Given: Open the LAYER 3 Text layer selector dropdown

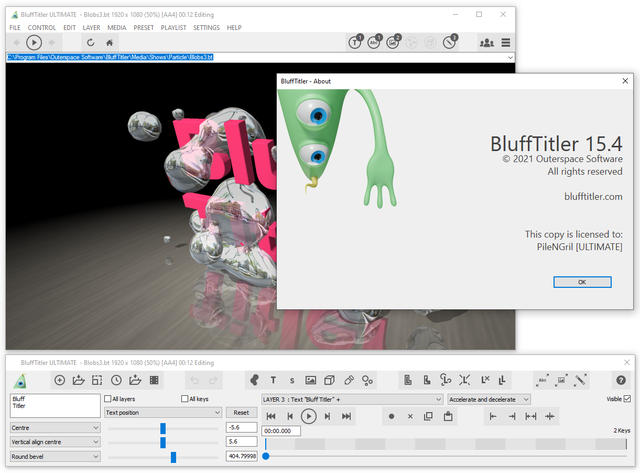Looking at the screenshot, I should (x=352, y=399).
